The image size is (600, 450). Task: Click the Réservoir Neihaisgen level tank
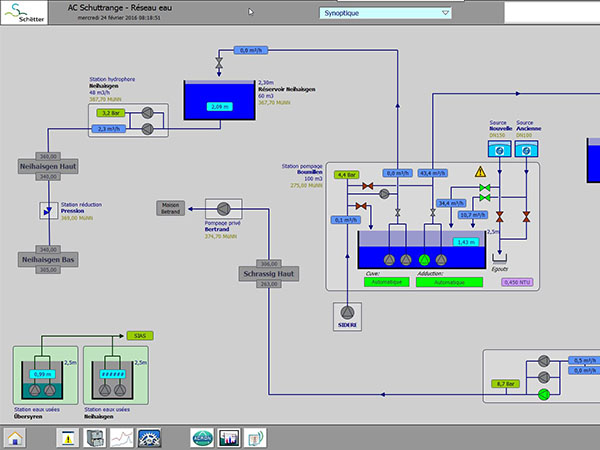coord(219,100)
